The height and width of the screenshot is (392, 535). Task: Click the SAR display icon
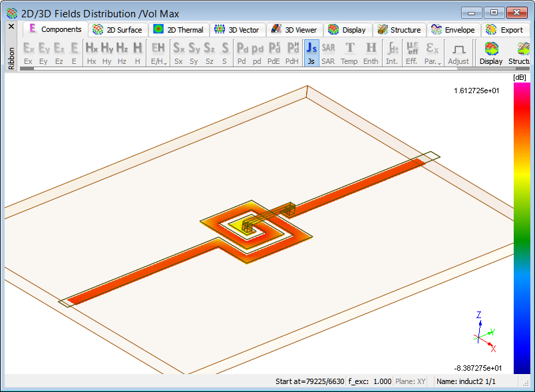point(328,53)
